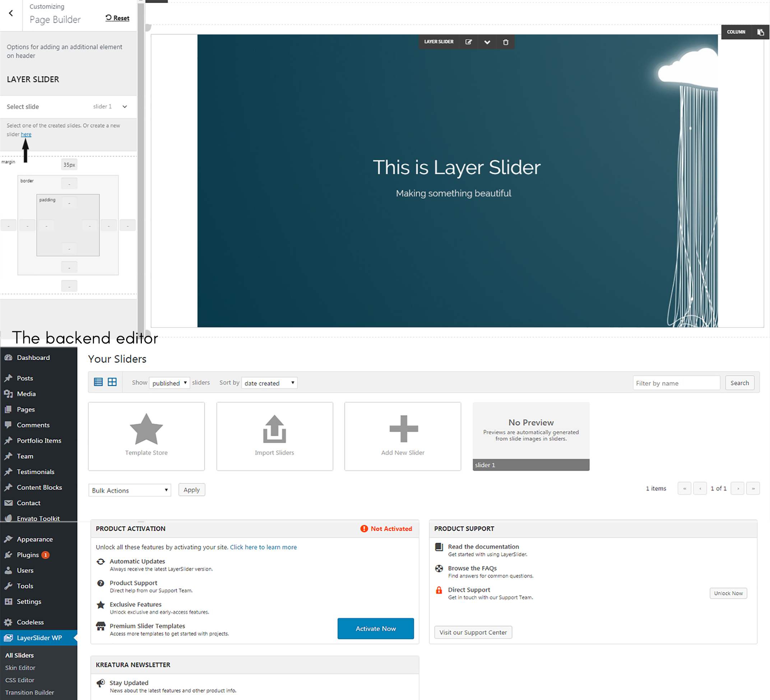Viewport: 770px width, 700px height.
Task: Click the 'Click here to learn more' link
Action: pos(263,547)
